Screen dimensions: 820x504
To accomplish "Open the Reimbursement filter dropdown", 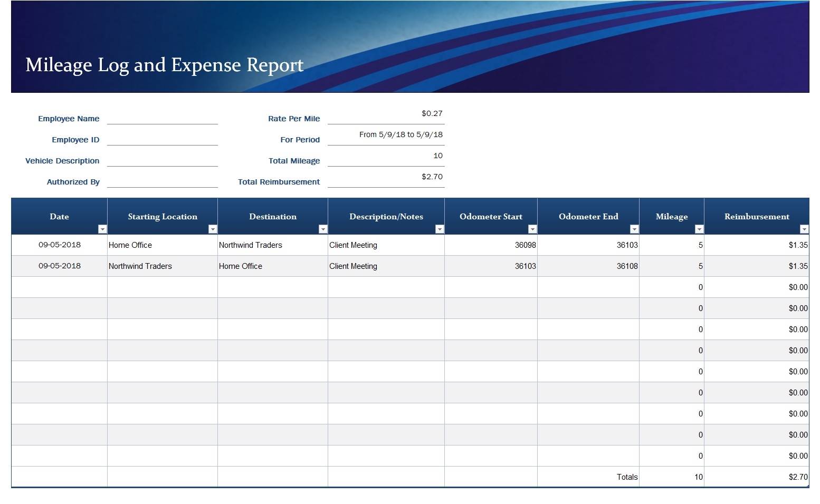I will [x=804, y=229].
